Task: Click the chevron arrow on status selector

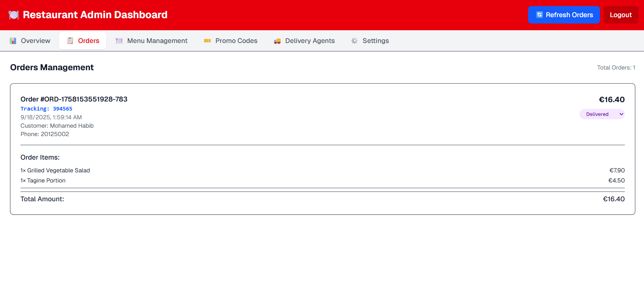Action: (x=621, y=114)
